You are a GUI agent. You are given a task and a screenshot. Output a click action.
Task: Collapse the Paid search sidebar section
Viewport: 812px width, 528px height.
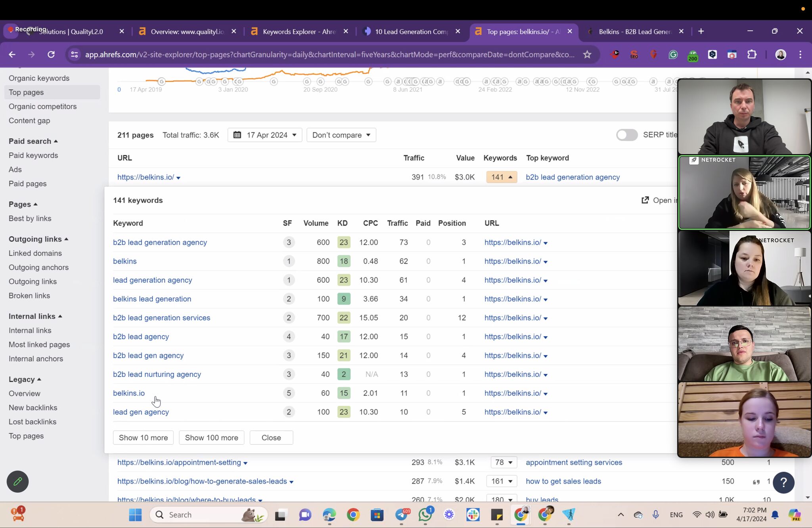(33, 141)
